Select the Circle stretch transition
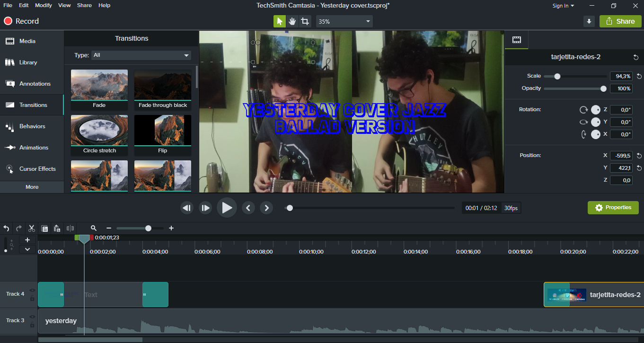This screenshot has width=644, height=343. 99,135
